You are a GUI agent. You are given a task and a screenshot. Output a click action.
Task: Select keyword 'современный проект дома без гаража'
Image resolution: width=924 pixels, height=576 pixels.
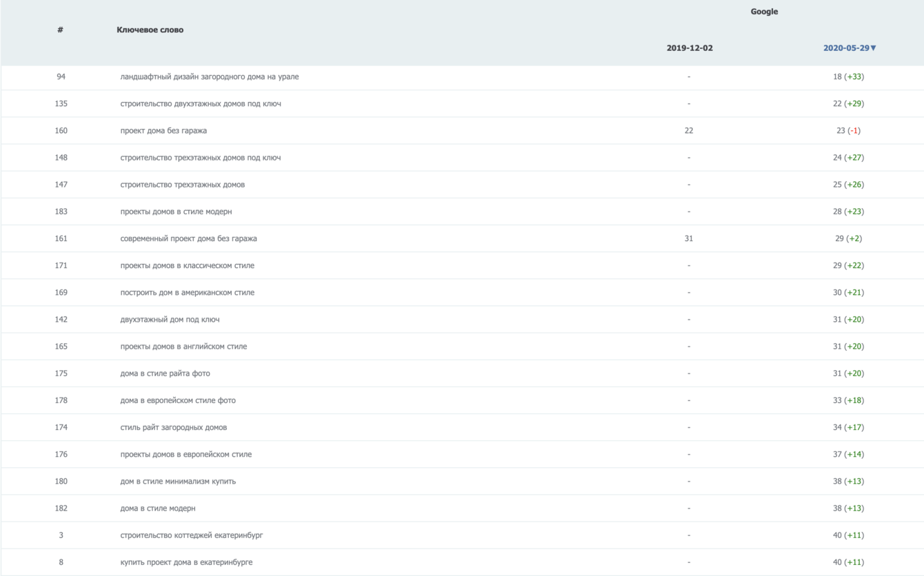coord(189,238)
